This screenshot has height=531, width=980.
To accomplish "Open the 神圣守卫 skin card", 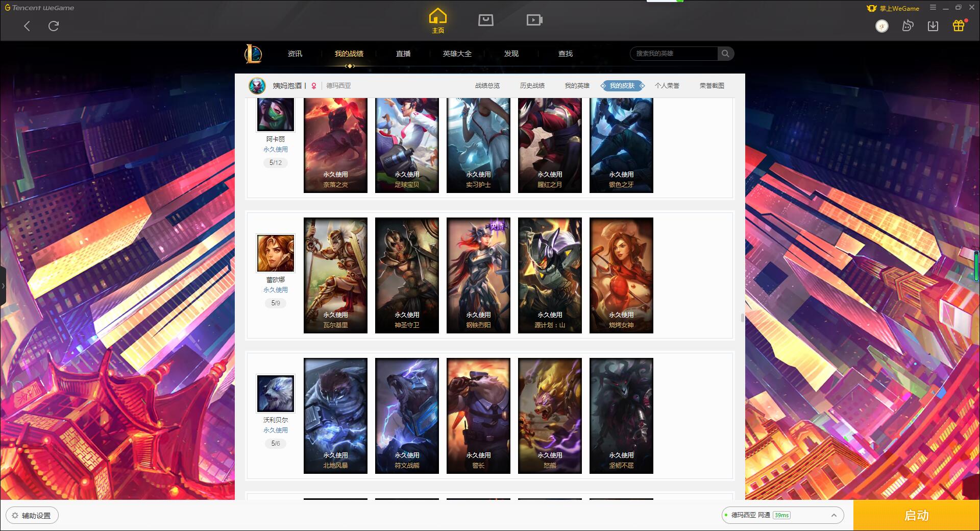I will pos(407,276).
